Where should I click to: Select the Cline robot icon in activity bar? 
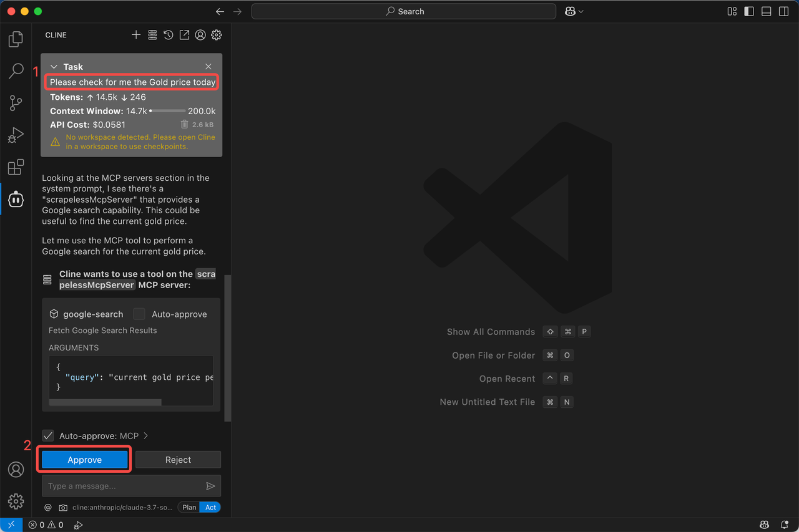pos(16,199)
